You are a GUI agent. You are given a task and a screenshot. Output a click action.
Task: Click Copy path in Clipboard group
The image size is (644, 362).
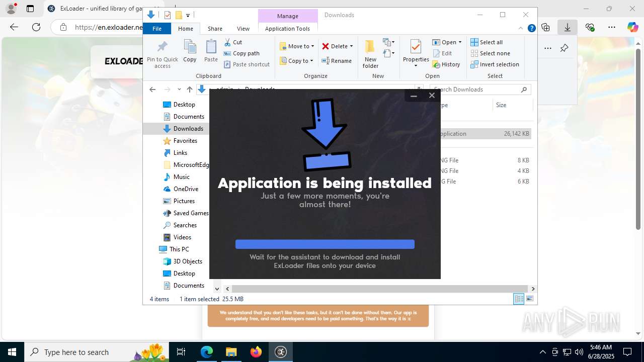(242, 53)
